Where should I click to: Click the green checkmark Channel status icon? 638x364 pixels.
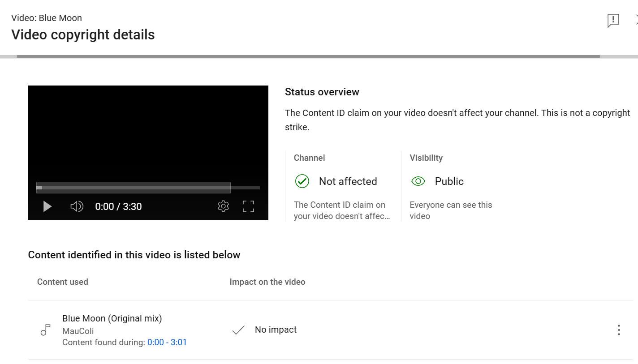pyautogui.click(x=302, y=181)
